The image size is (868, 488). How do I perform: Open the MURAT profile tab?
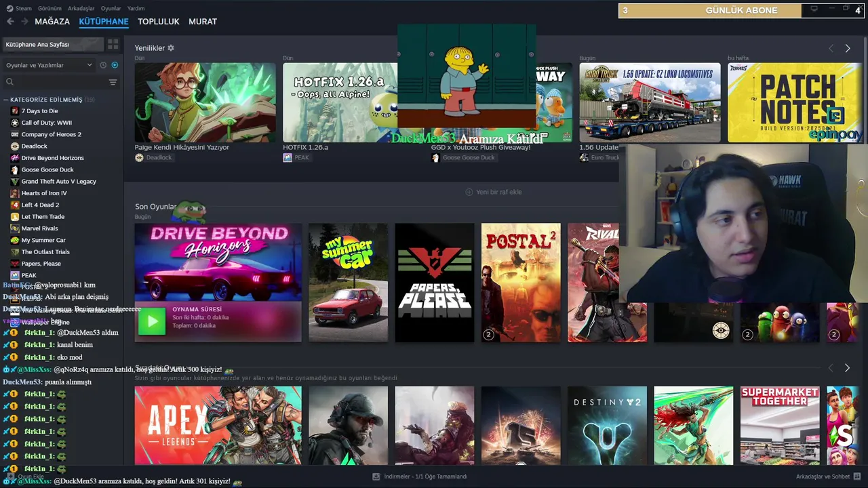[x=203, y=22]
